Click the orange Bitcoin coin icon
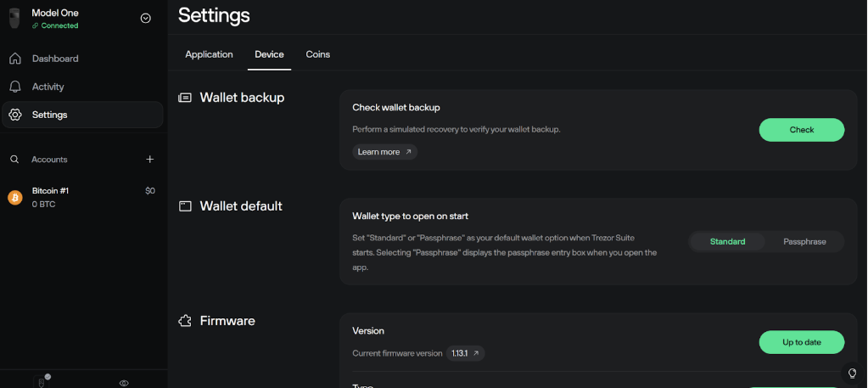868x388 pixels. pos(15,197)
